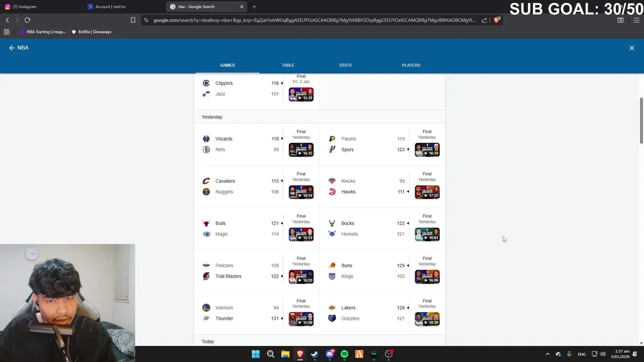Play Bulls vs Magic highlight video
Screen dimensions: 644x362
(301, 234)
